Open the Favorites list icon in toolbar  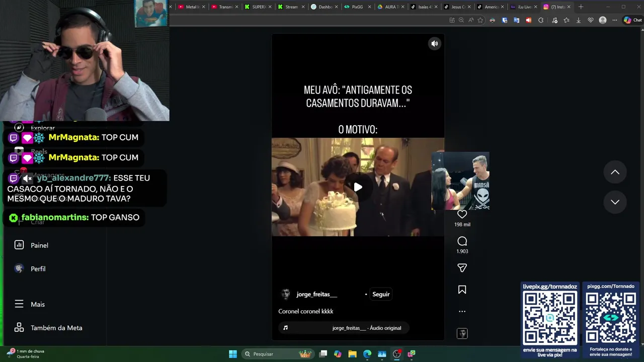pos(567,20)
